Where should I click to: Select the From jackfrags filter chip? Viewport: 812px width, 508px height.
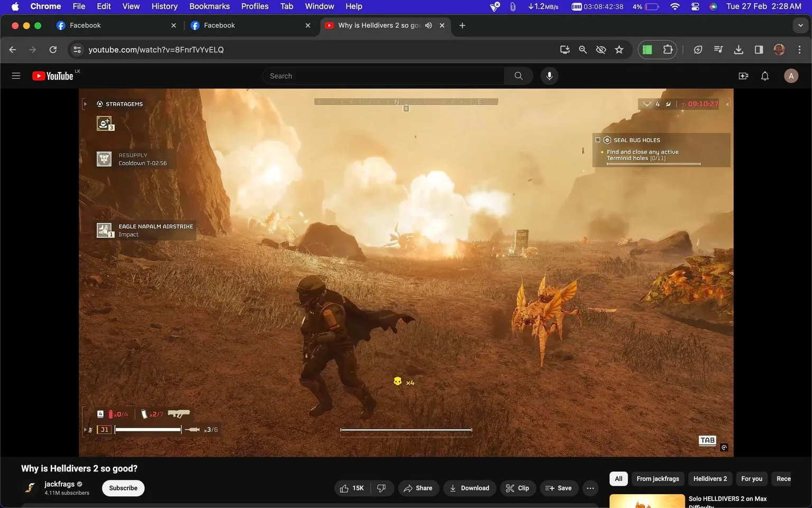(658, 479)
